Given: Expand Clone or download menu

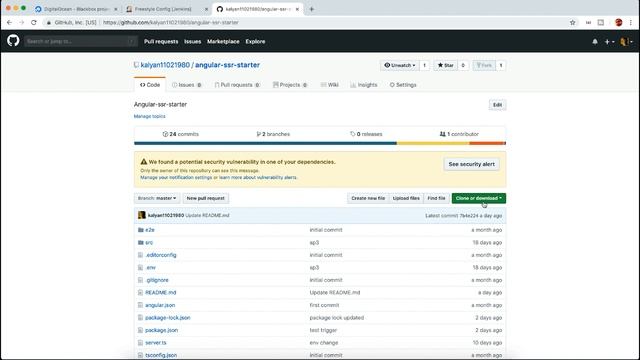Looking at the screenshot, I should (x=478, y=198).
